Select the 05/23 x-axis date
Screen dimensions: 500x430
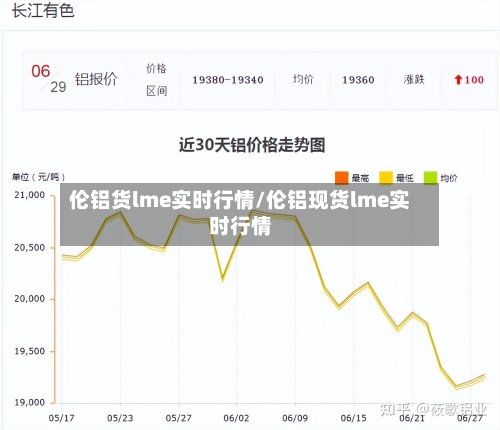120,418
